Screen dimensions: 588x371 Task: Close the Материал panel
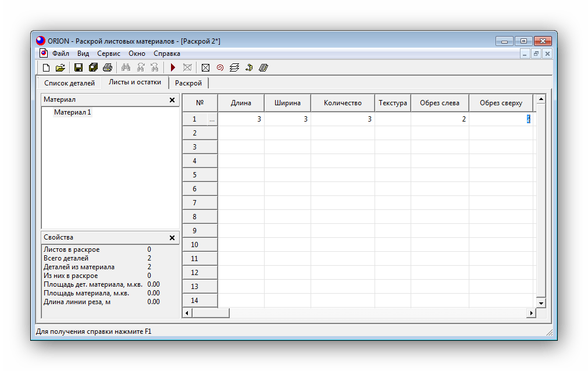172,100
